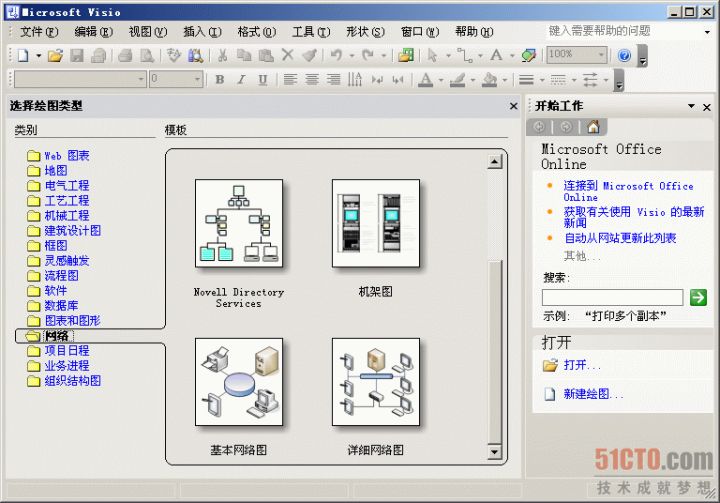Viewport: 720px width, 503px height.
Task: Click the task pane search field
Action: 612,297
